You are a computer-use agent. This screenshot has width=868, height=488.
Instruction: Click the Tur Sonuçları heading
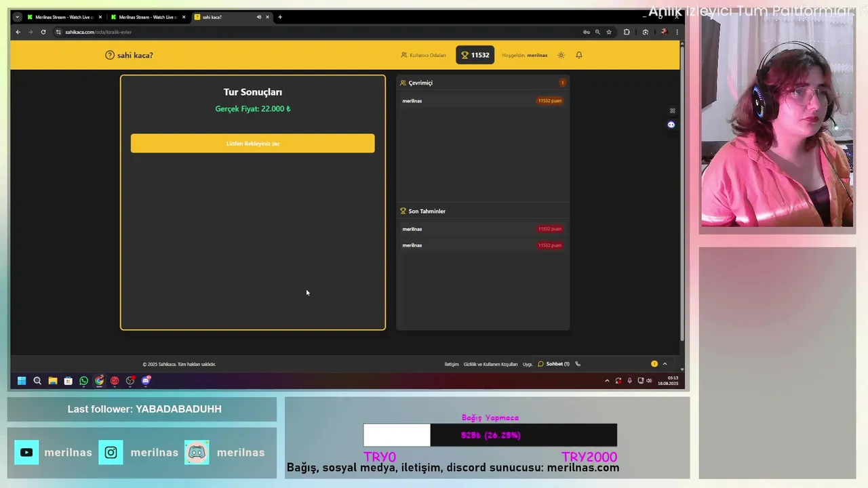click(x=252, y=91)
